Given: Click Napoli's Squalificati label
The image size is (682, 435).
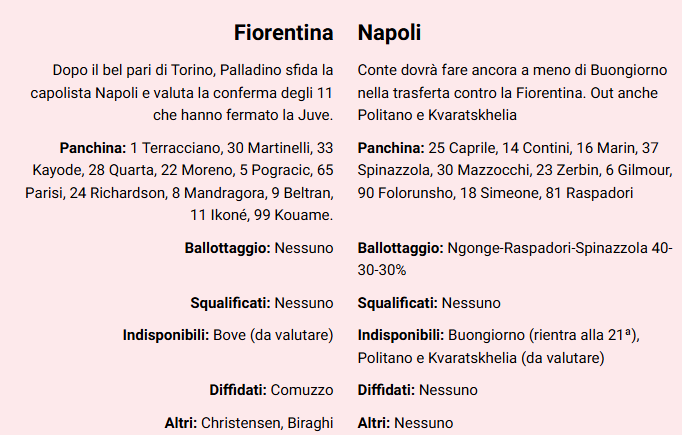Looking at the screenshot, I should (x=397, y=302).
